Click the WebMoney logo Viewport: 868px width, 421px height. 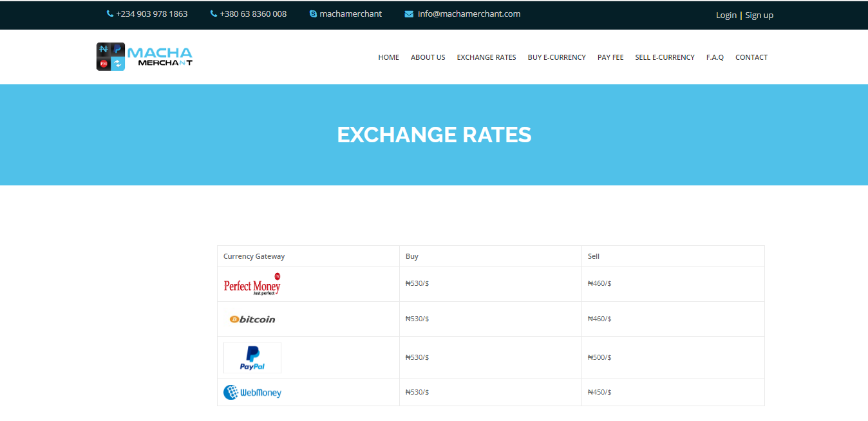(252, 392)
